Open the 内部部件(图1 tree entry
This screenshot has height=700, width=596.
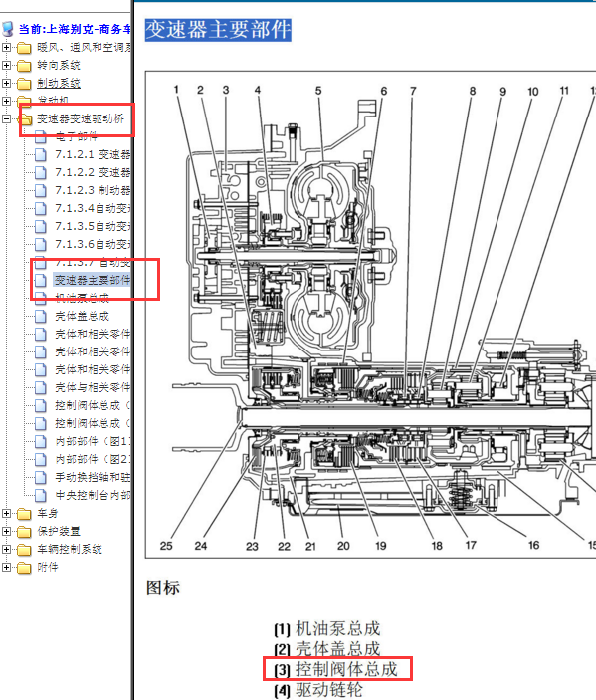[93, 441]
